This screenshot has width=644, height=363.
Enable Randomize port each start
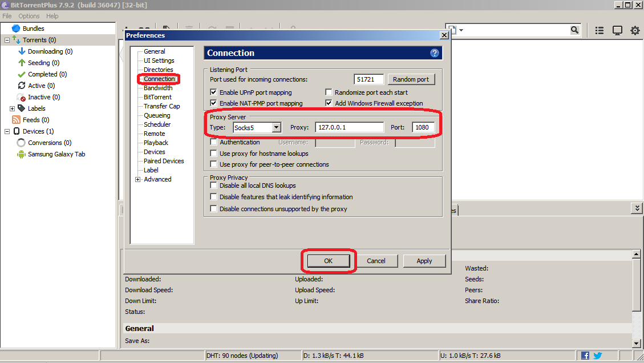pyautogui.click(x=329, y=92)
